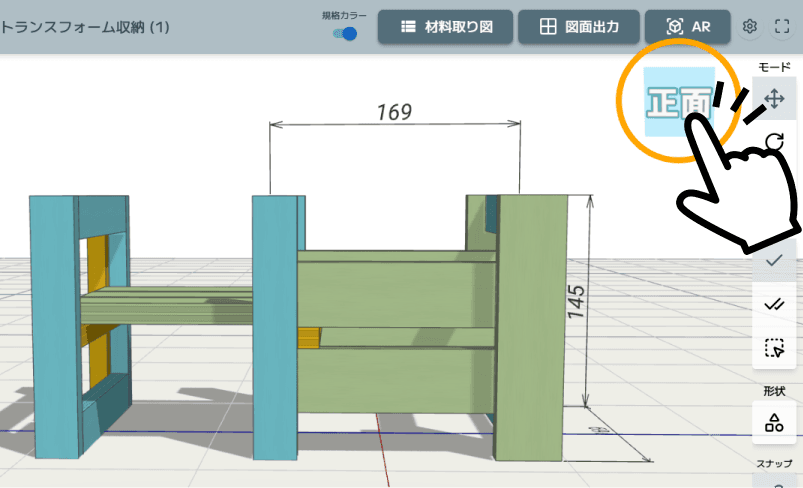Click the double checkmark select-all tool
The width and height of the screenshot is (803, 488).
(x=773, y=304)
